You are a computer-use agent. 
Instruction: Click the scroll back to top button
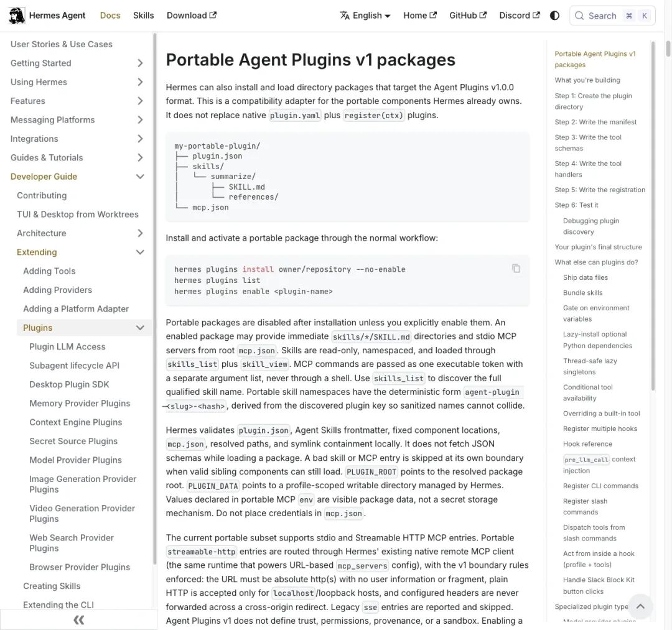pos(640,606)
